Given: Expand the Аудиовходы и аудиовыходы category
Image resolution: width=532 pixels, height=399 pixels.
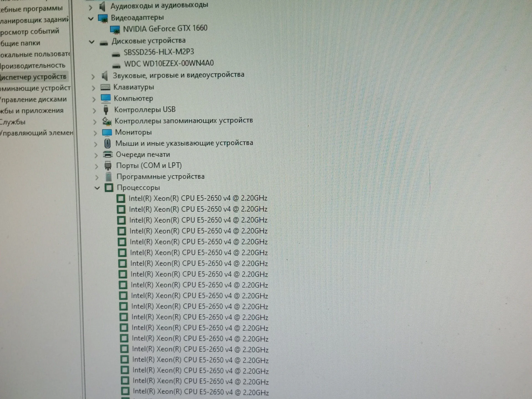Looking at the screenshot, I should 90,7.
